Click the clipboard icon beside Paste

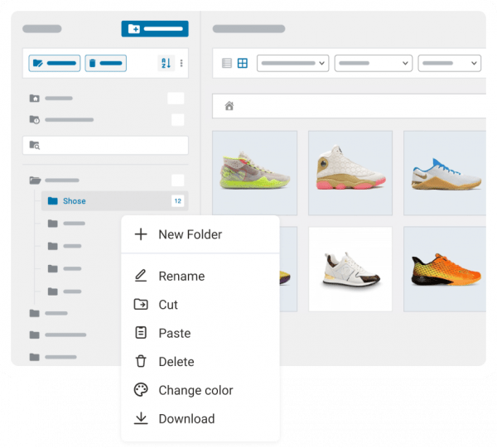pyautogui.click(x=141, y=333)
